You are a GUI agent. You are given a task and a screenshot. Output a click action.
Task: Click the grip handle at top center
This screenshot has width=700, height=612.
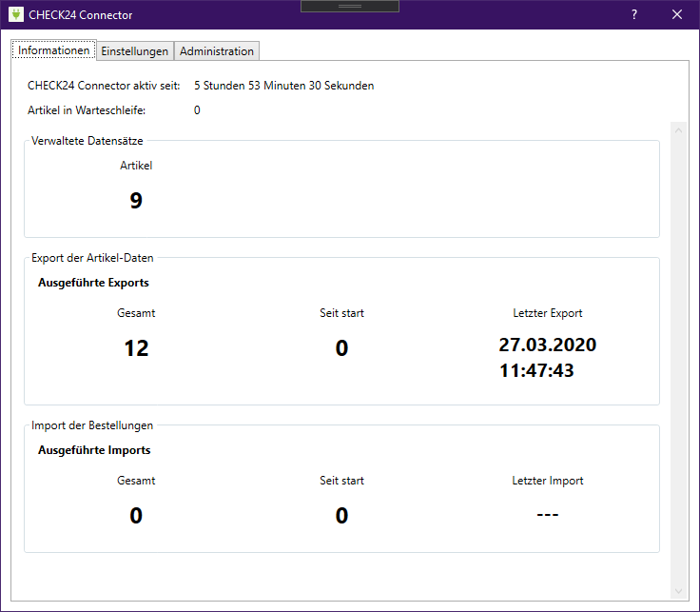click(349, 6)
